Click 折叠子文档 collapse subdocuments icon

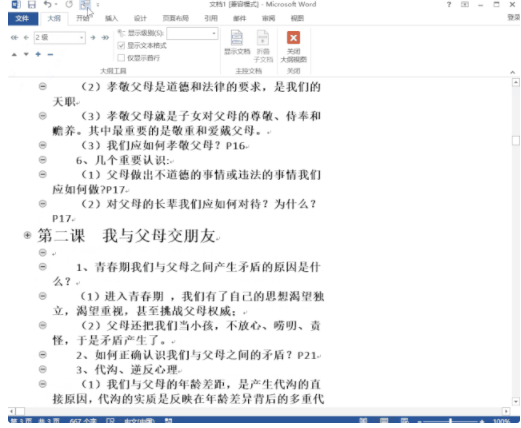pos(263,46)
